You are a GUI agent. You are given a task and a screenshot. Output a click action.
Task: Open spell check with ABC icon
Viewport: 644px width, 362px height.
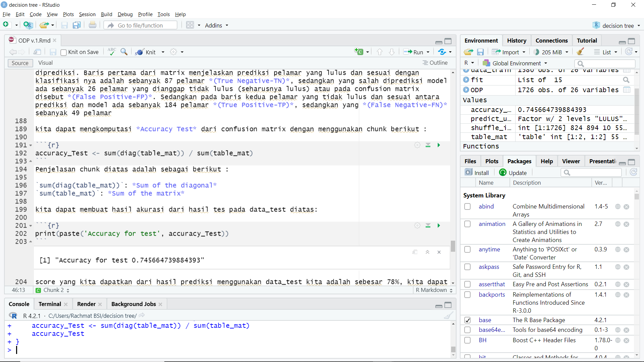pyautogui.click(x=111, y=52)
